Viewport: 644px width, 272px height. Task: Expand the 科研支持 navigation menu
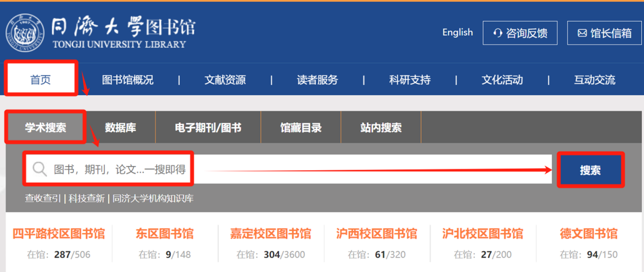(x=409, y=80)
